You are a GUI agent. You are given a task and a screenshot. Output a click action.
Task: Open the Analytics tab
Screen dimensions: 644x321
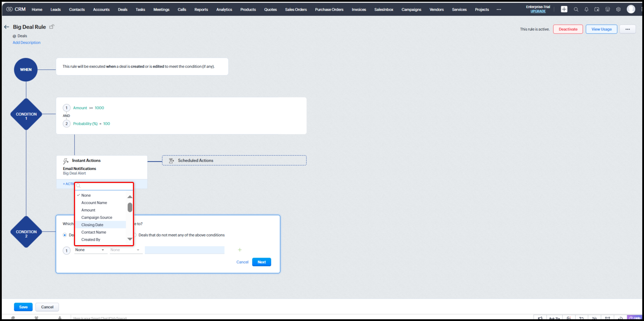pos(224,9)
